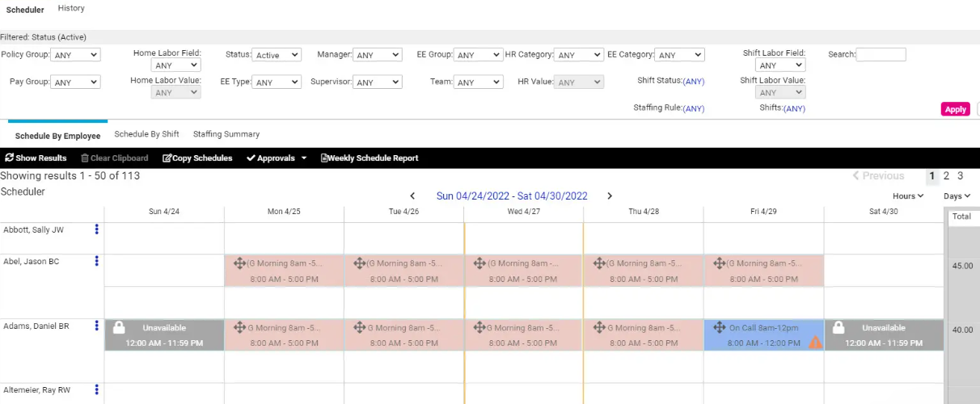Click move handle on Abel Jason Thu 4/28 shift
The image size is (980, 404).
click(599, 263)
